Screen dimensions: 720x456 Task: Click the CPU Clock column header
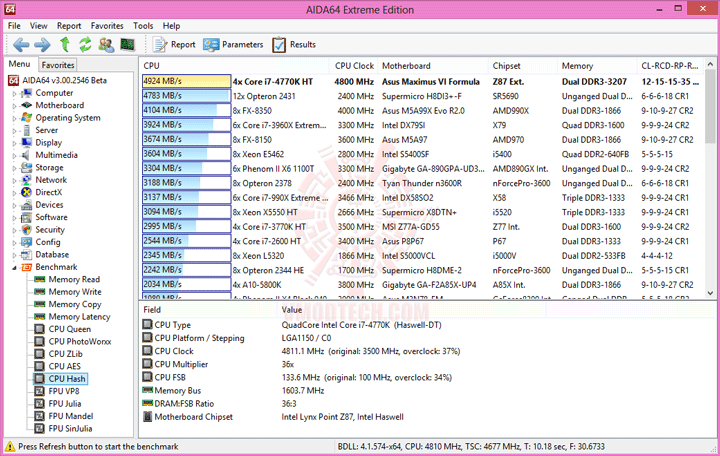point(354,66)
